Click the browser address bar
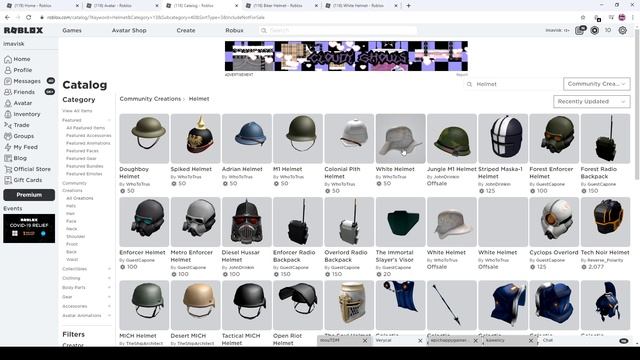This screenshot has width=640, height=360. (306, 18)
